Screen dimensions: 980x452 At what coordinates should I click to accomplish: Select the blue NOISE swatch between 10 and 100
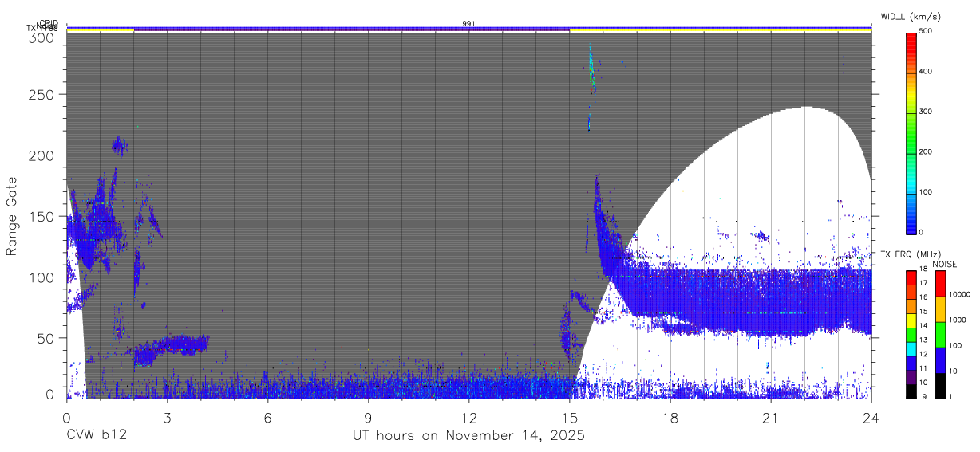coord(940,360)
